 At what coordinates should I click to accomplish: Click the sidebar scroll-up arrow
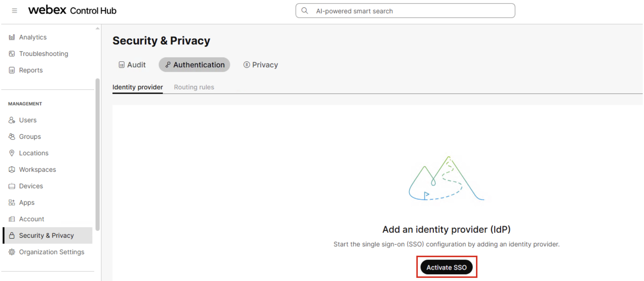coord(97,29)
